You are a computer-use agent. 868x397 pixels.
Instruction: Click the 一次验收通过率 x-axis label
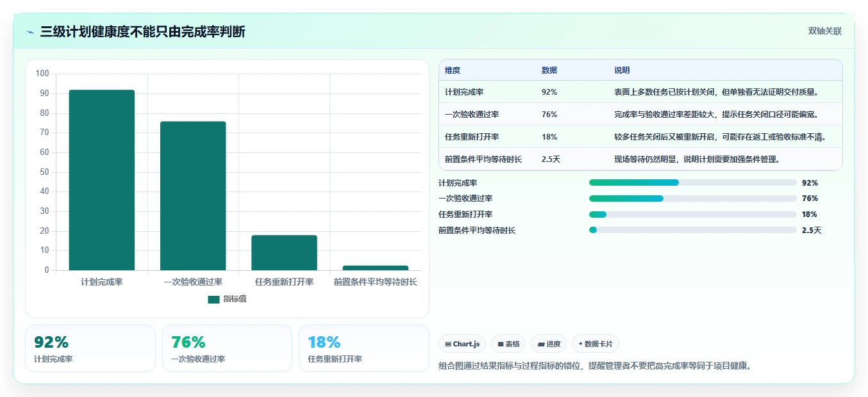coord(193,282)
